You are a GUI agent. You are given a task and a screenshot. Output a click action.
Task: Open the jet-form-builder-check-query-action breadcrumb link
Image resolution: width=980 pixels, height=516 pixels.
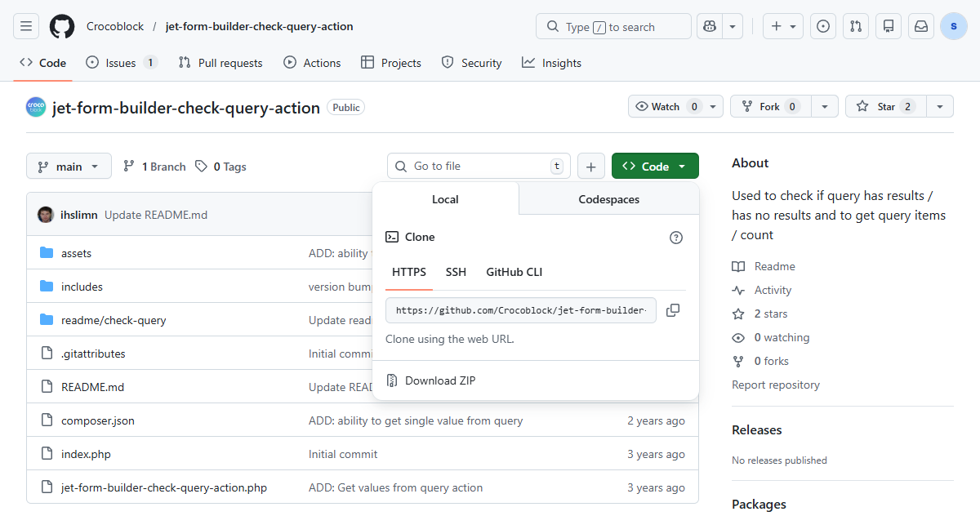(x=259, y=26)
